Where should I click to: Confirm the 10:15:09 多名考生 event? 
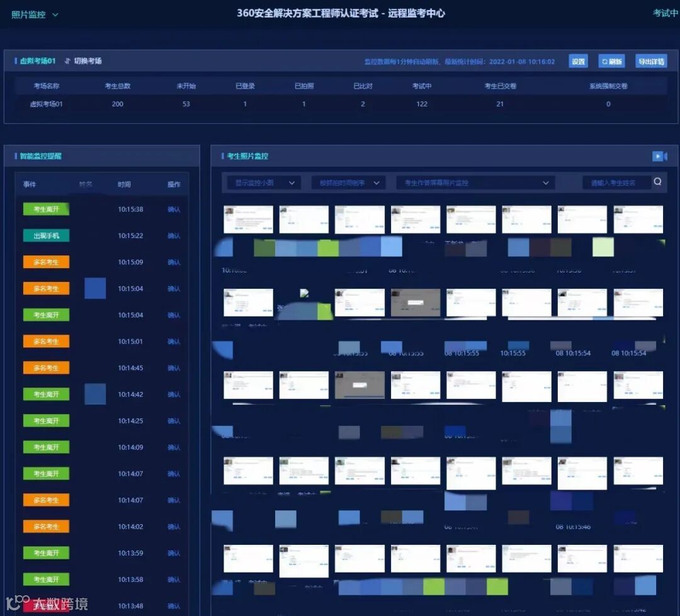coord(174,262)
